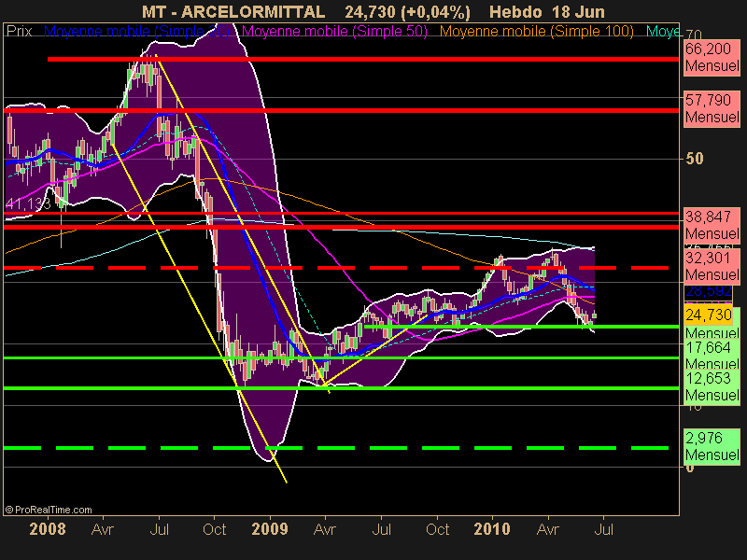Click the 2008 time axis label

pos(48,529)
